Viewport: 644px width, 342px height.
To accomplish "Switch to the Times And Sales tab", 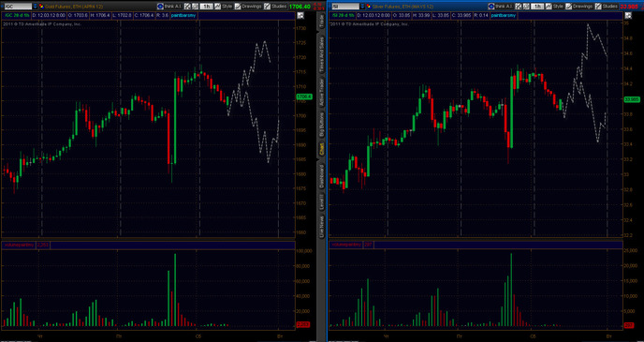I will [x=322, y=54].
